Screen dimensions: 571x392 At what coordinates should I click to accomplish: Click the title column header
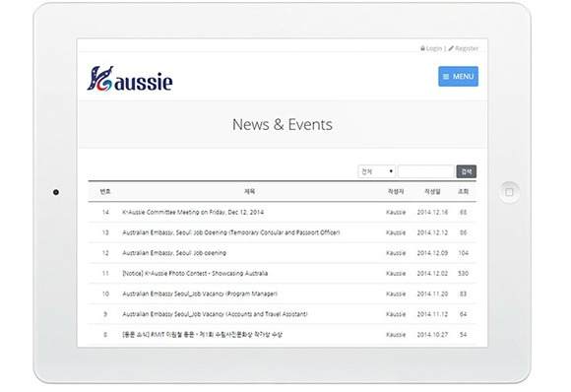pyautogui.click(x=249, y=192)
